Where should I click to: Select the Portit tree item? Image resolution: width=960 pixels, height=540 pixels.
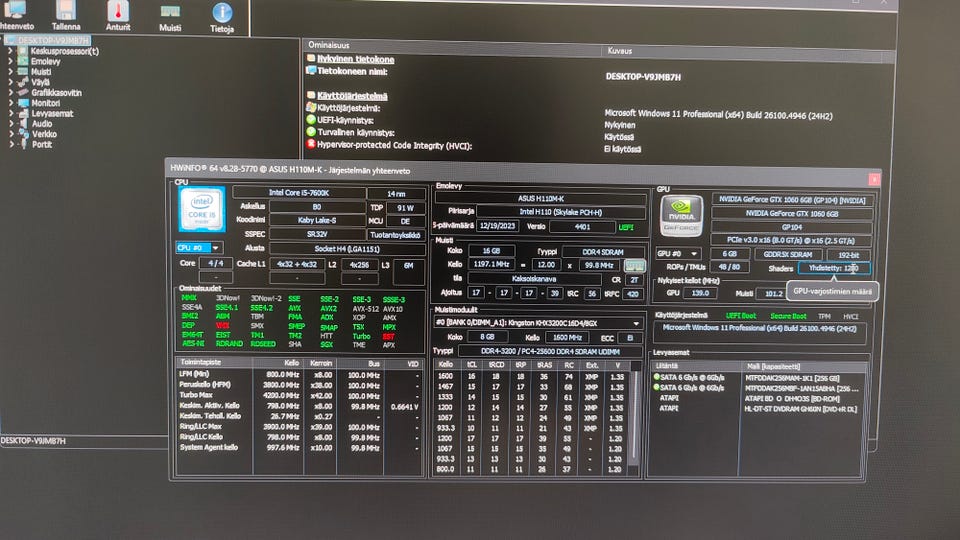click(x=42, y=144)
